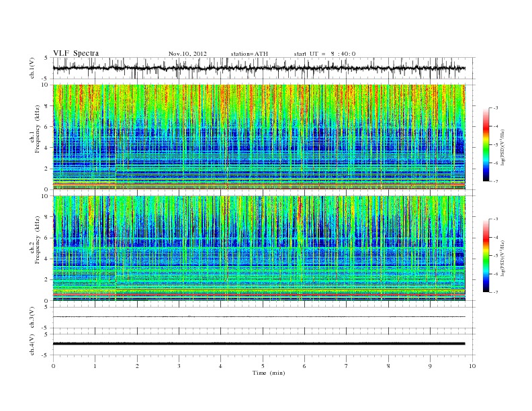Screen dimensions: 532x411
Task: Click the "-3" label on ch.1 color bar
Action: [494, 108]
